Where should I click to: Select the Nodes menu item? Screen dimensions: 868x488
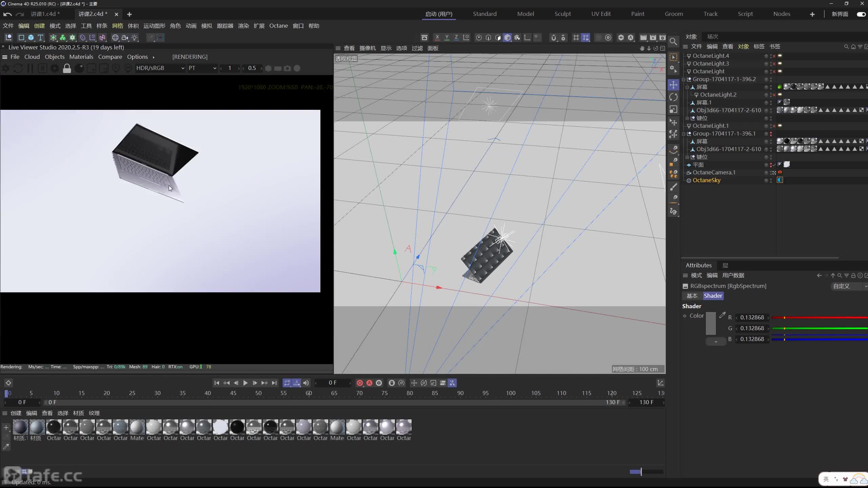(782, 14)
